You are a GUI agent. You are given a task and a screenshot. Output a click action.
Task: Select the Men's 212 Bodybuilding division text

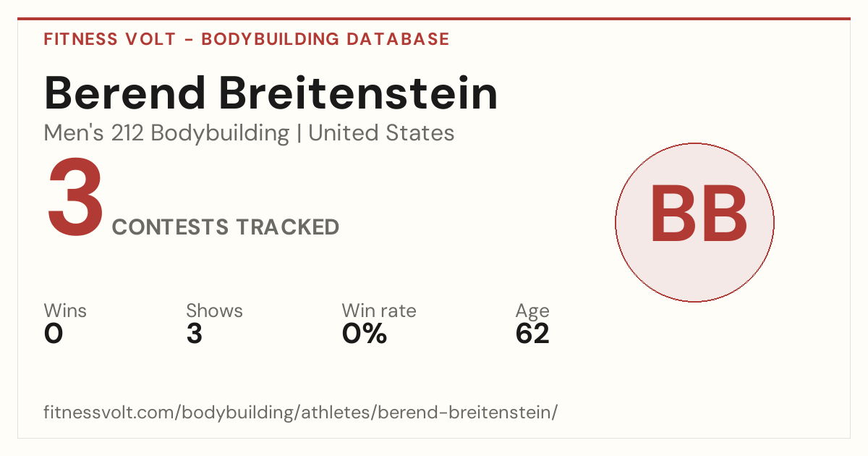[x=166, y=133]
